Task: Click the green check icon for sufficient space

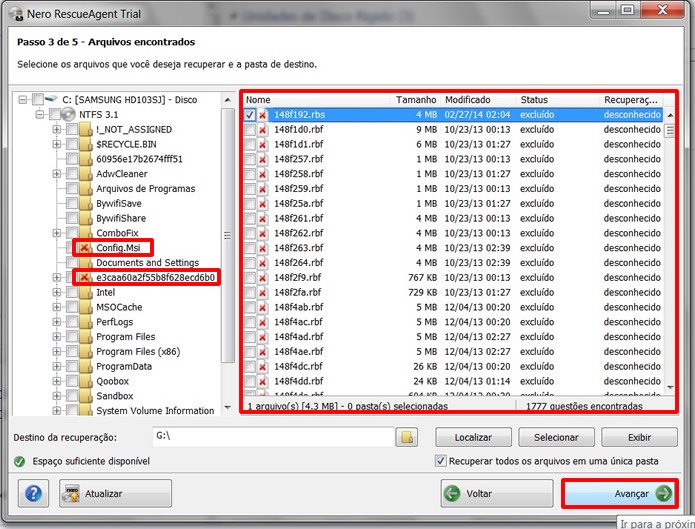Action: (x=20, y=462)
